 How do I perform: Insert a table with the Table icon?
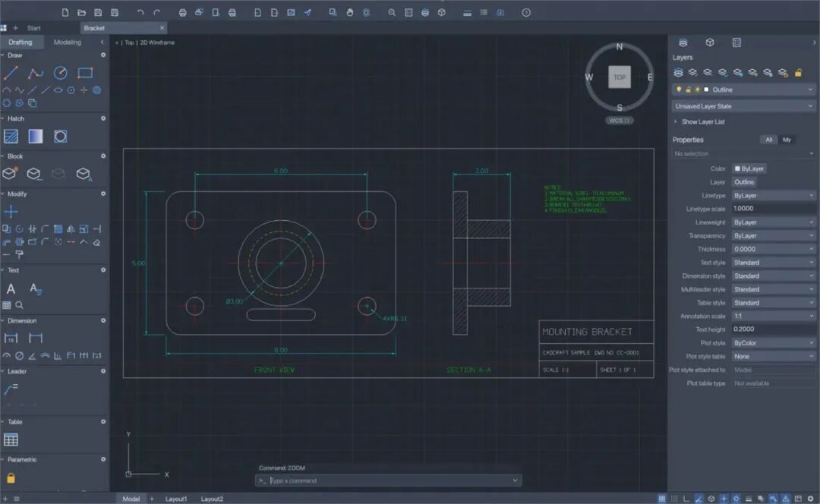coord(11,439)
